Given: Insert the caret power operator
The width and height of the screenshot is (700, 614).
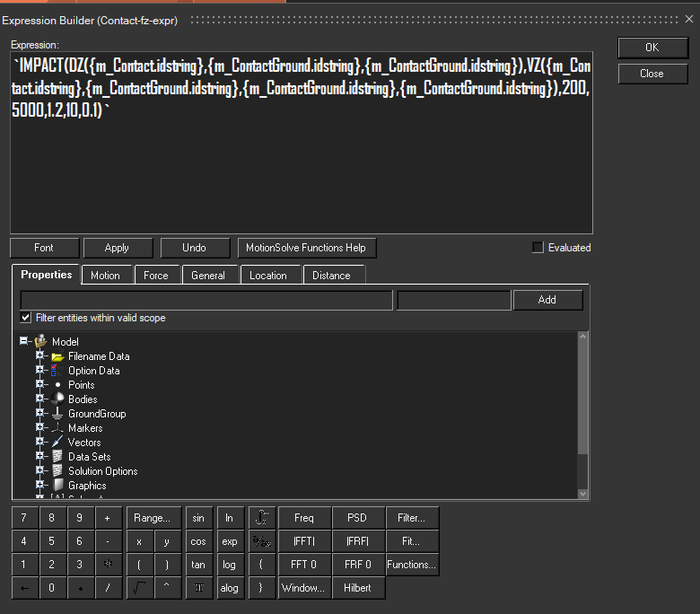Looking at the screenshot, I should coord(167,588).
